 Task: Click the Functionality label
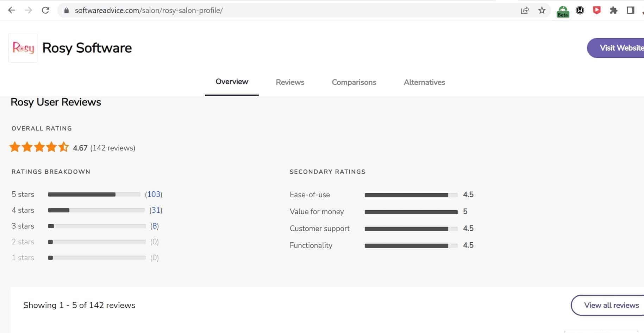pyautogui.click(x=311, y=245)
